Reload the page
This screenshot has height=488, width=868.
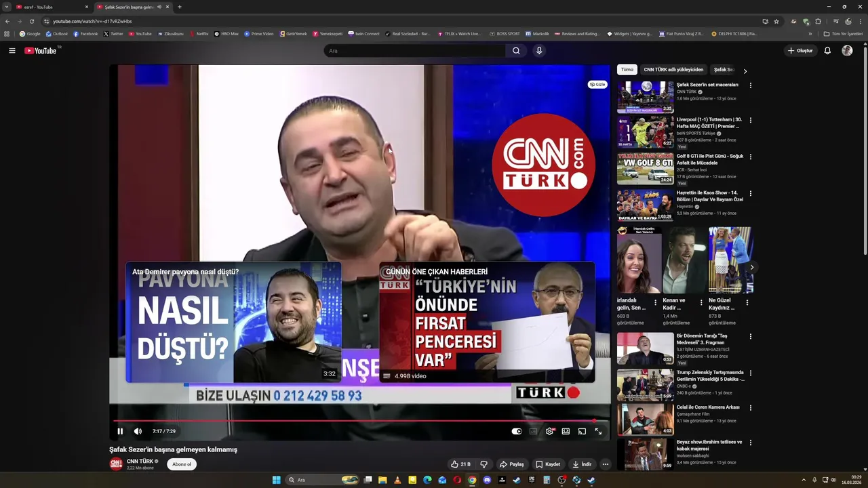pyautogui.click(x=31, y=21)
